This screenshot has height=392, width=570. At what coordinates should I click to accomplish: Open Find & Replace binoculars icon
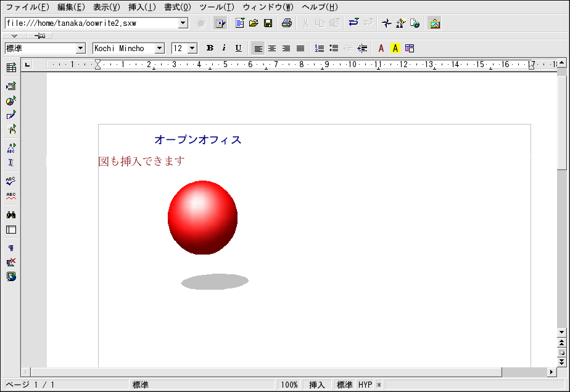click(11, 214)
